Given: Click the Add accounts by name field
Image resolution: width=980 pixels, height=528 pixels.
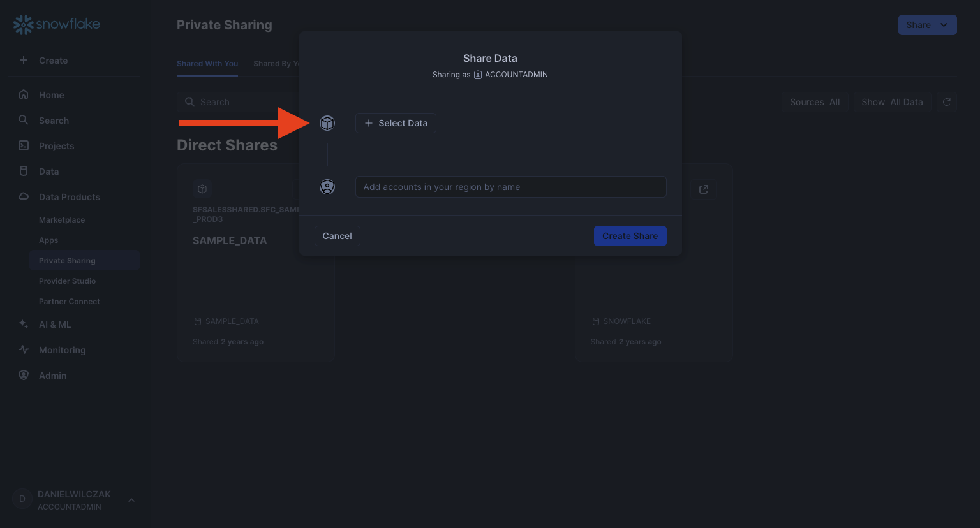Looking at the screenshot, I should [x=510, y=187].
